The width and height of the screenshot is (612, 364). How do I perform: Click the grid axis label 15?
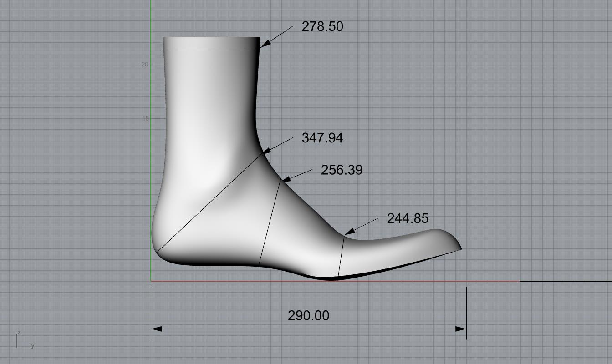[x=145, y=118]
